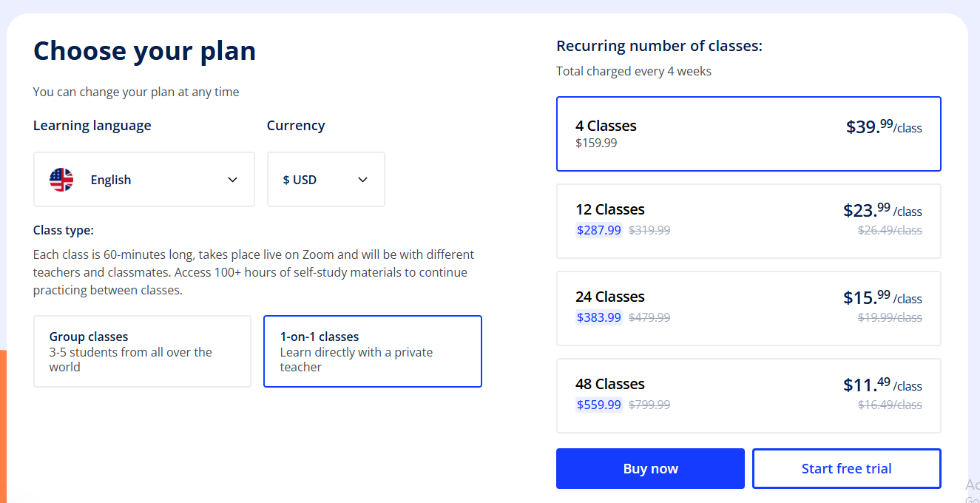Viewport: 980px width, 503px height.
Task: Open the English language selector
Action: [x=143, y=180]
